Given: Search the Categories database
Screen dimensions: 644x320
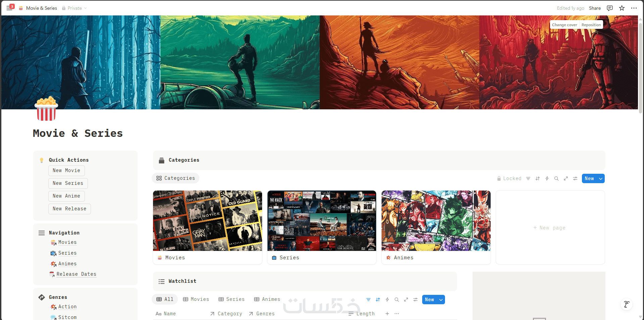Looking at the screenshot, I should 556,178.
